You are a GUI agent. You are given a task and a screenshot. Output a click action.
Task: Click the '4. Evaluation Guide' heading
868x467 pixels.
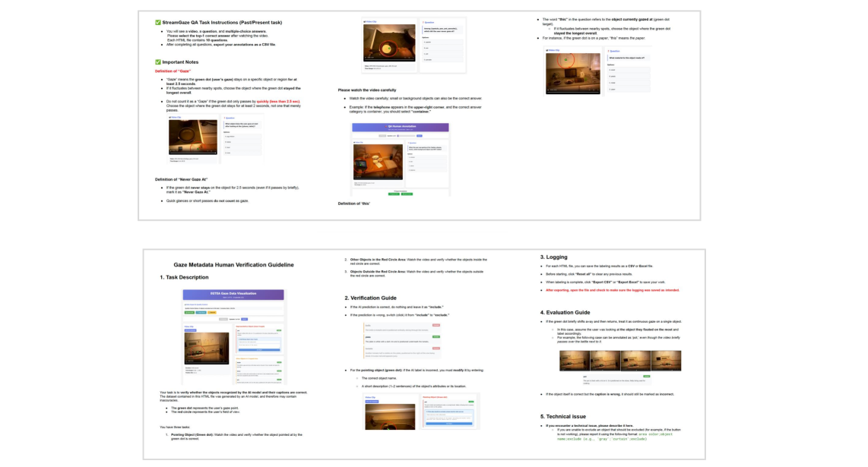(x=565, y=312)
